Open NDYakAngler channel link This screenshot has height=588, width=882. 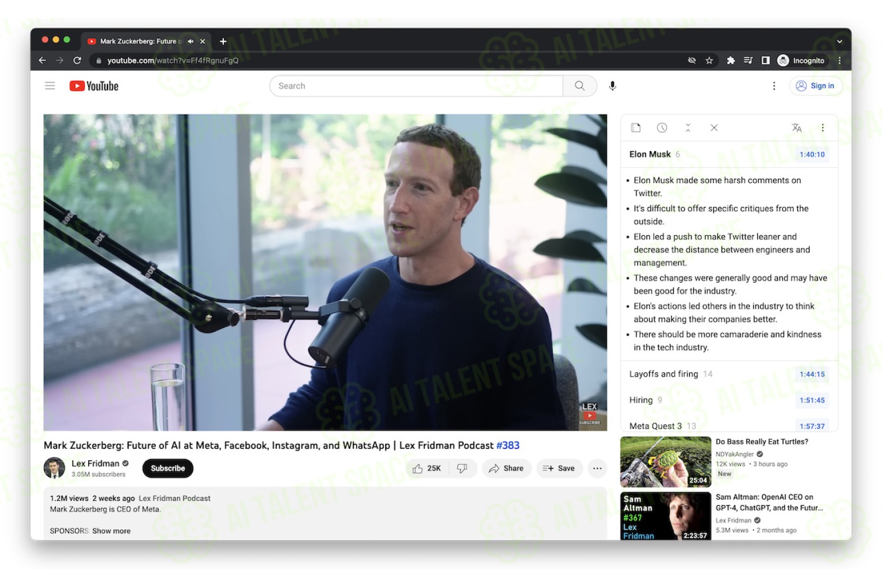pyautogui.click(x=734, y=454)
